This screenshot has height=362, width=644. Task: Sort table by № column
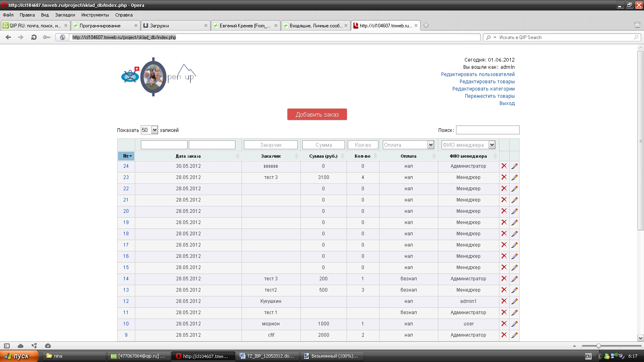pyautogui.click(x=126, y=156)
